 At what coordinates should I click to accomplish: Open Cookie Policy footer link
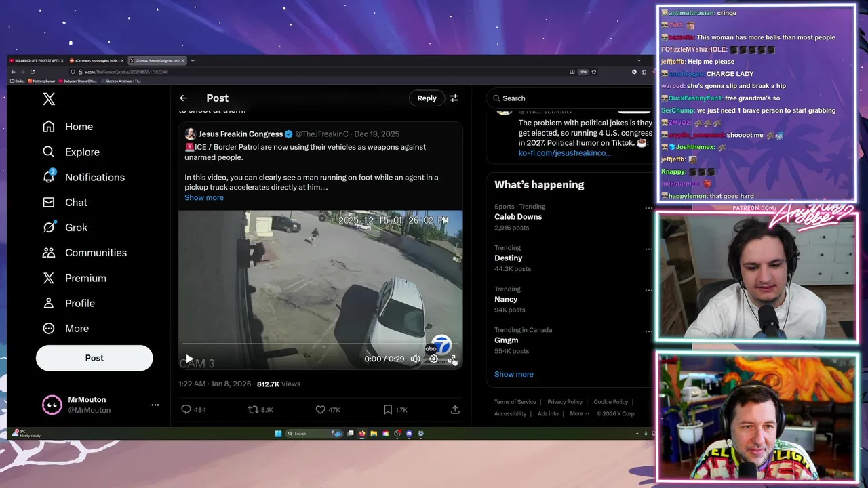coord(610,402)
